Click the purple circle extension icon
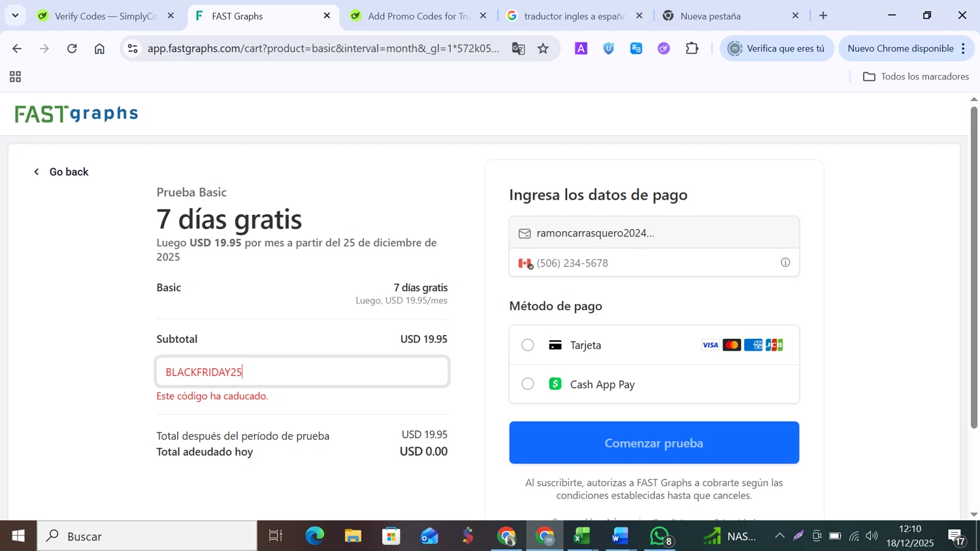This screenshot has width=980, height=551. (664, 48)
